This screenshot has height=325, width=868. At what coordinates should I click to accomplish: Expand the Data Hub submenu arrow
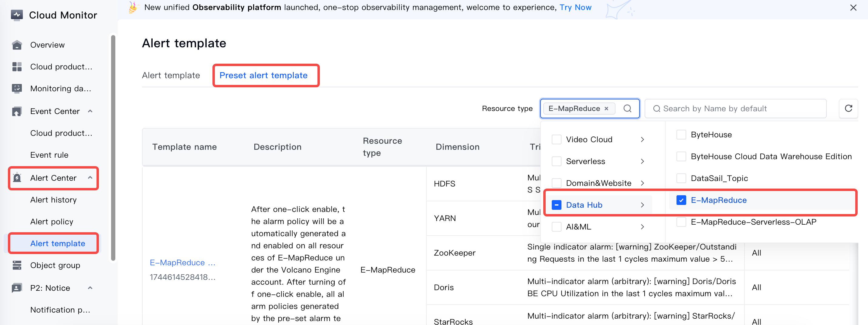(x=642, y=205)
